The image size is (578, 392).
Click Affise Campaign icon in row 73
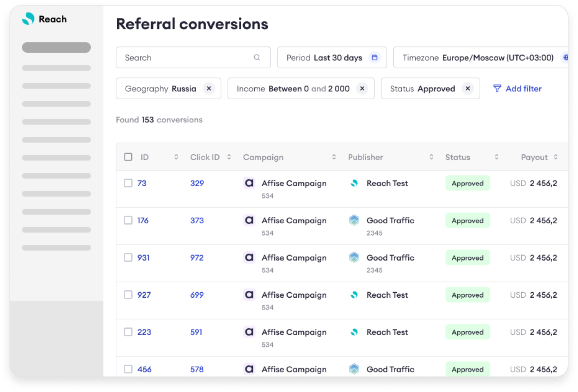[249, 183]
